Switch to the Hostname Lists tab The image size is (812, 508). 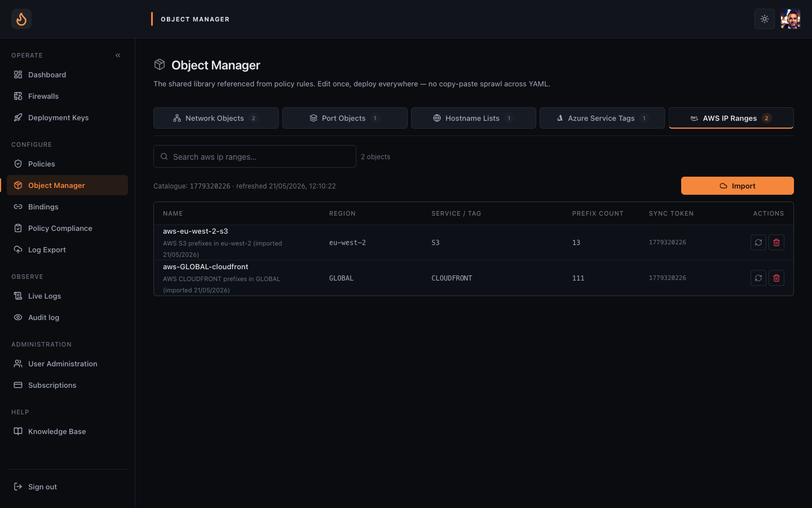point(474,118)
